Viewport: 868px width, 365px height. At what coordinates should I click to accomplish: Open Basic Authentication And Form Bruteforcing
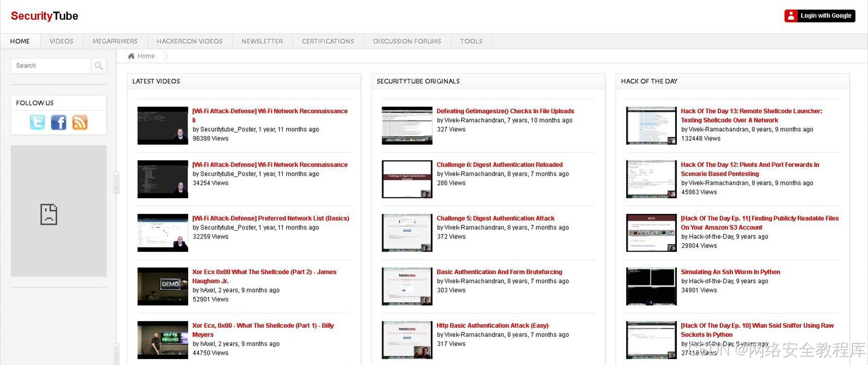pyautogui.click(x=499, y=272)
